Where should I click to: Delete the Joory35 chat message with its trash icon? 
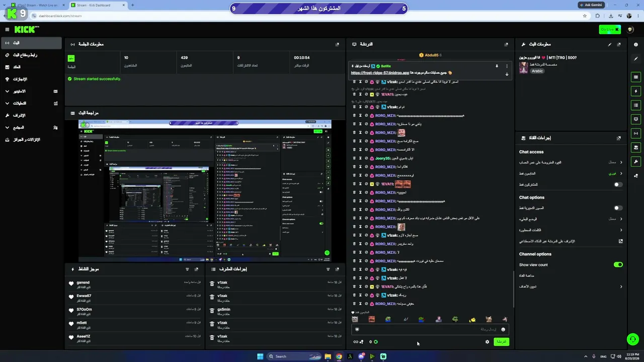pyautogui.click(x=354, y=158)
